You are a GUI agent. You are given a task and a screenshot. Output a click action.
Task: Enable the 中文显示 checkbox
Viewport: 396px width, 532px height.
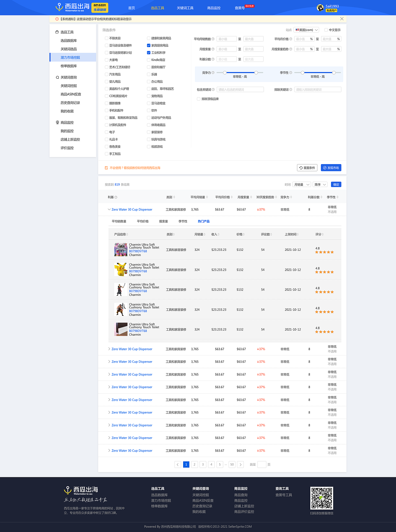click(x=326, y=30)
